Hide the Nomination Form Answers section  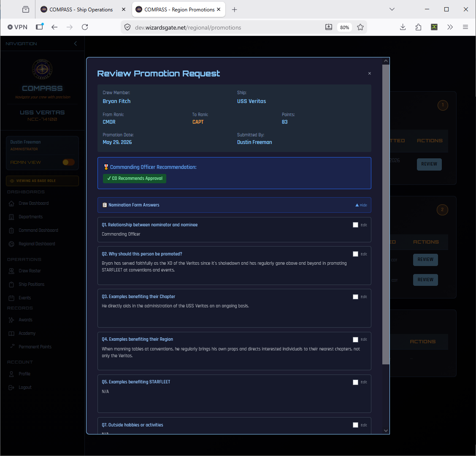click(x=361, y=205)
